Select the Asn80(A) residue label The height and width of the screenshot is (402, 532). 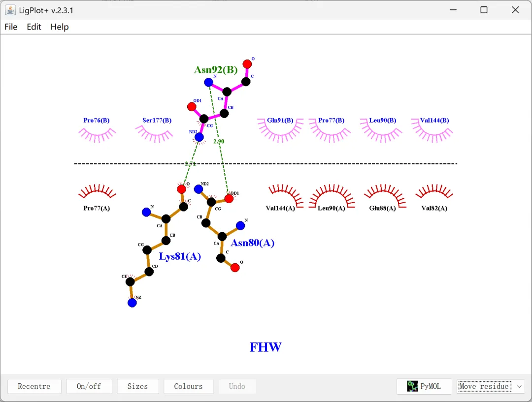click(252, 243)
